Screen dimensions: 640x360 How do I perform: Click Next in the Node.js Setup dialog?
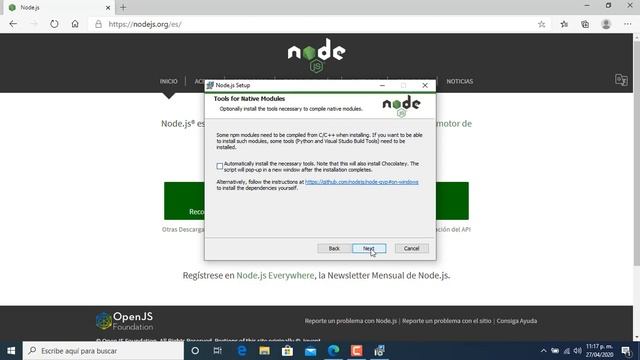369,248
